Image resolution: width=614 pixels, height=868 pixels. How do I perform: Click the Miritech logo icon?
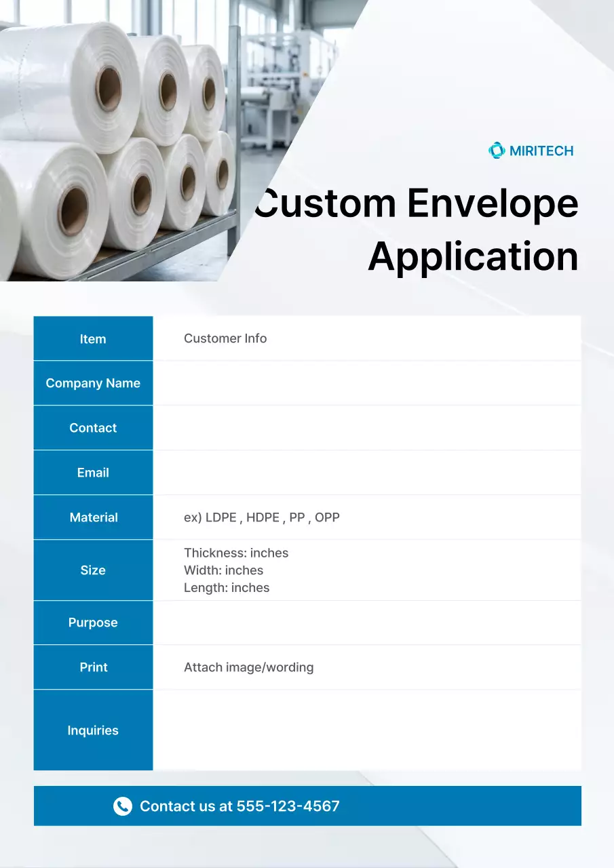(x=497, y=151)
